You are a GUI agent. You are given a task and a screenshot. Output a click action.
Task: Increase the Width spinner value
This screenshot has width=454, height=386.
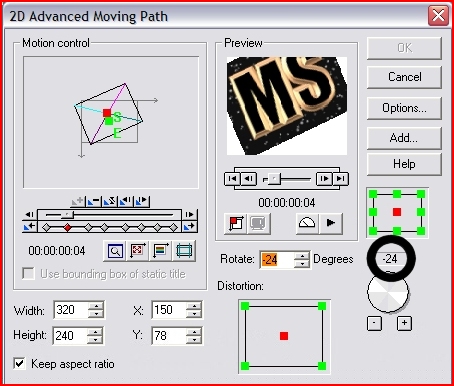click(x=96, y=306)
